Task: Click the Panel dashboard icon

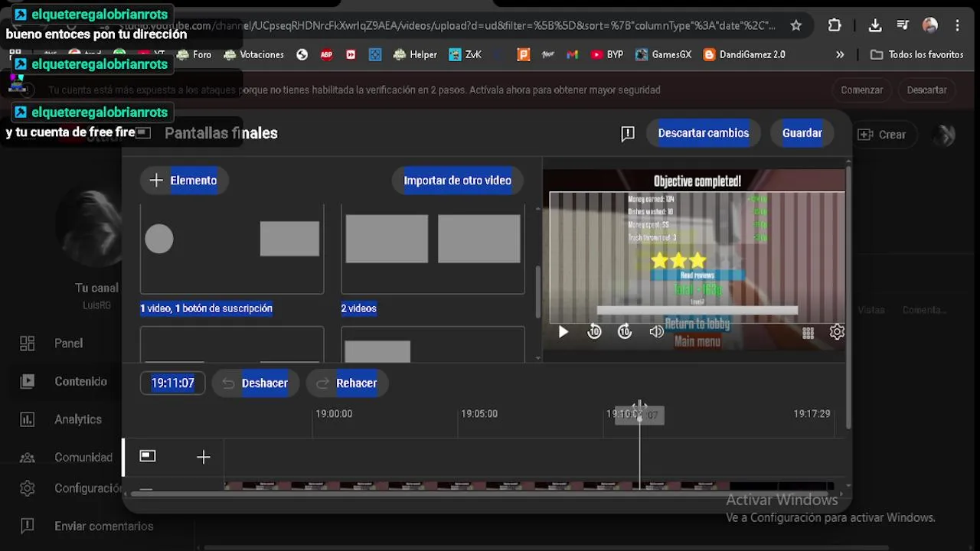Action: click(x=27, y=344)
